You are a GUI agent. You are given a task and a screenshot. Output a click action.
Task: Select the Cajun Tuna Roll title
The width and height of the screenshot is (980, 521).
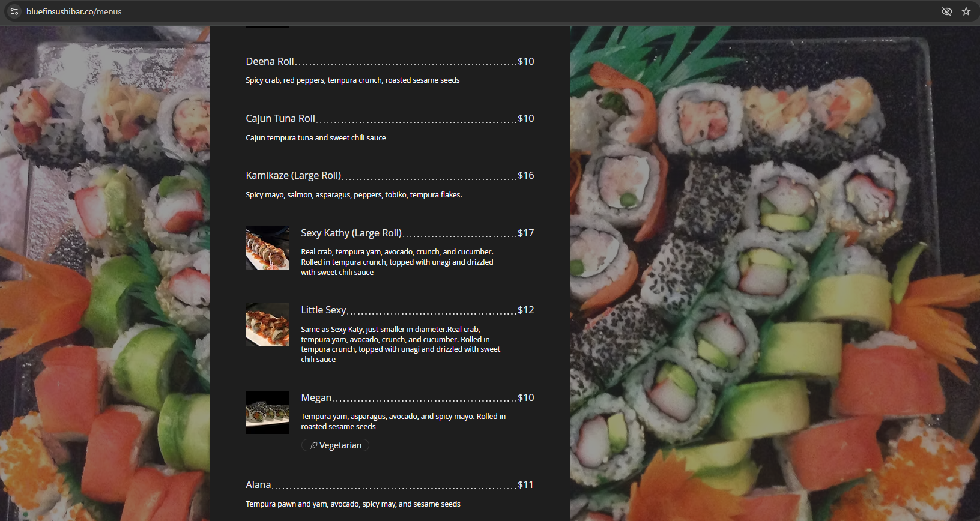click(280, 118)
